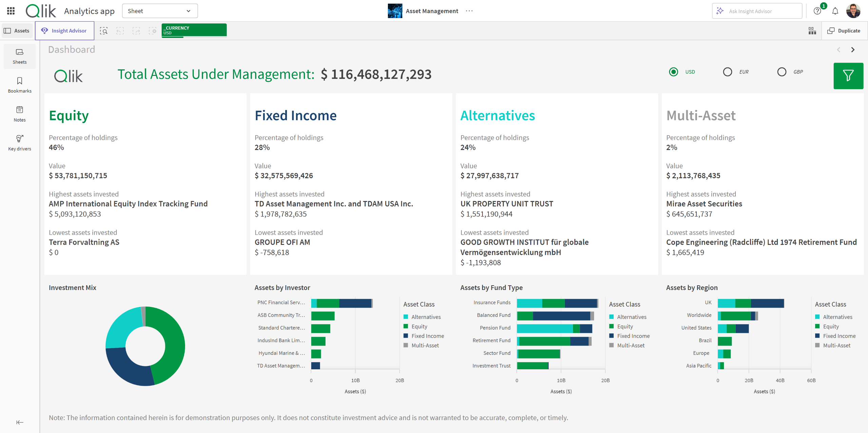Open the Asset Management more options menu
868x433 pixels.
[x=469, y=11]
